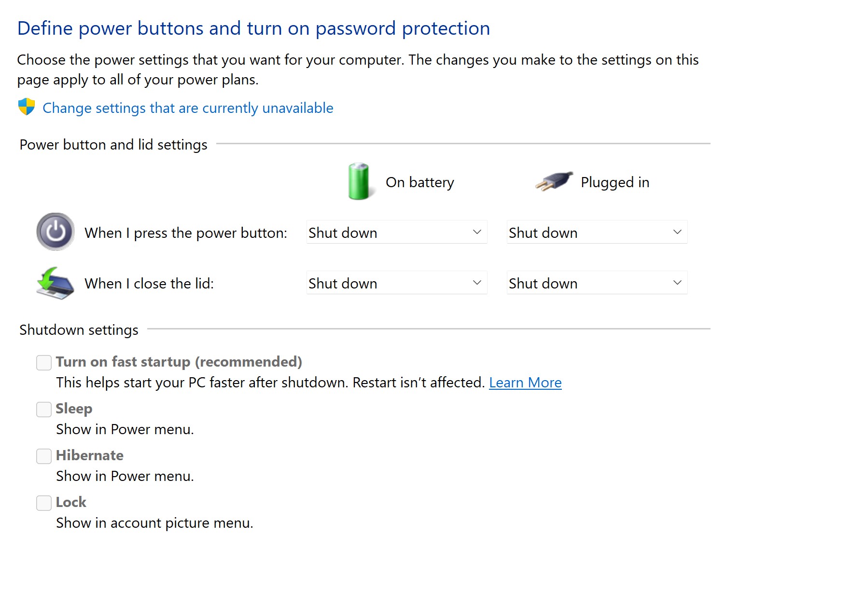Open Change settings that are currently unavailable
The image size is (865, 616).
[x=188, y=108]
